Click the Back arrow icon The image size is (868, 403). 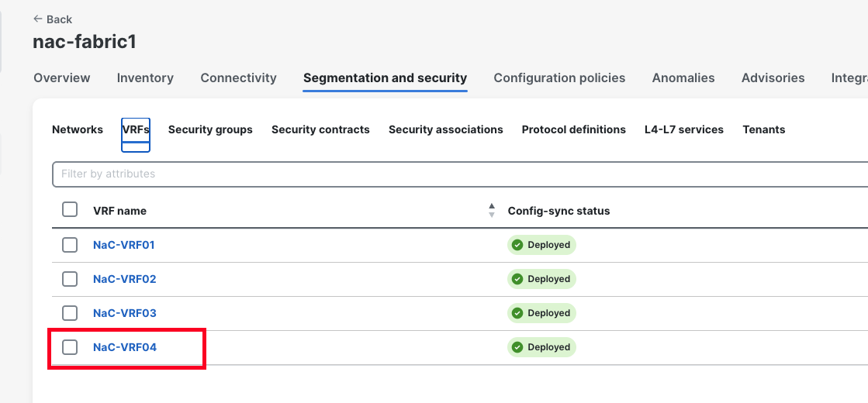tap(38, 19)
